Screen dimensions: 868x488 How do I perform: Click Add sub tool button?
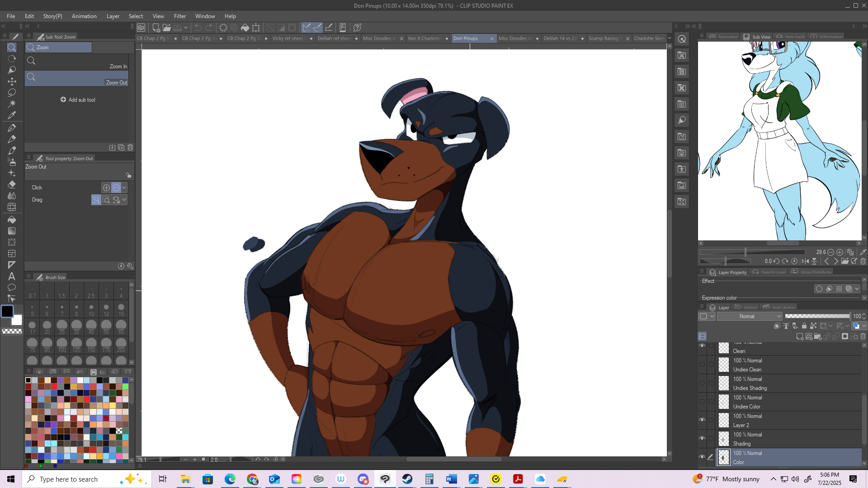tap(78, 100)
